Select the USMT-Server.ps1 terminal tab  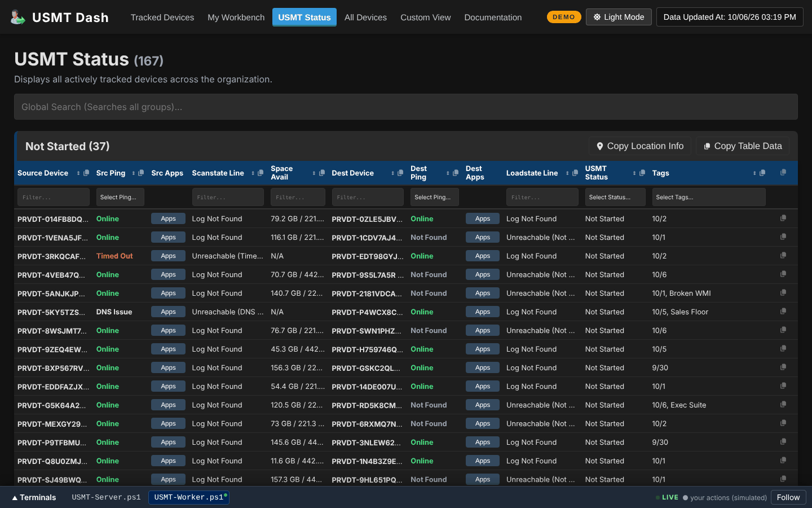click(x=106, y=497)
